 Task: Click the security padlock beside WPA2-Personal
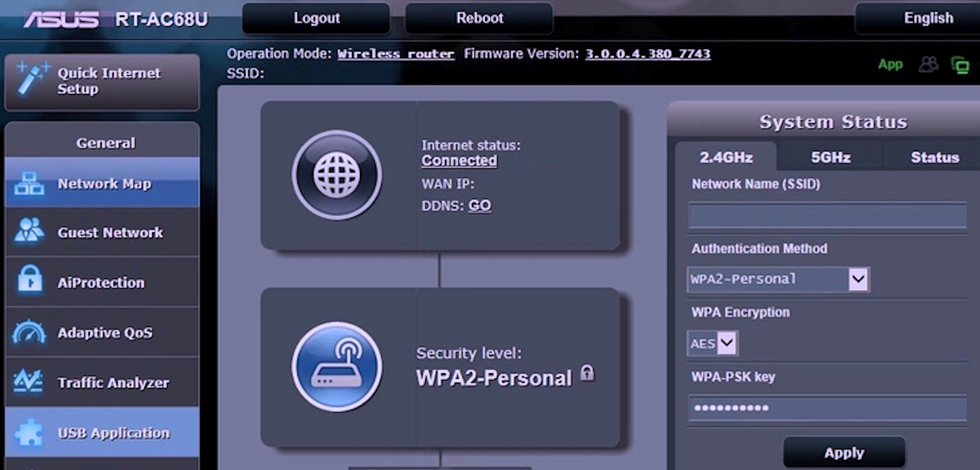tap(587, 374)
